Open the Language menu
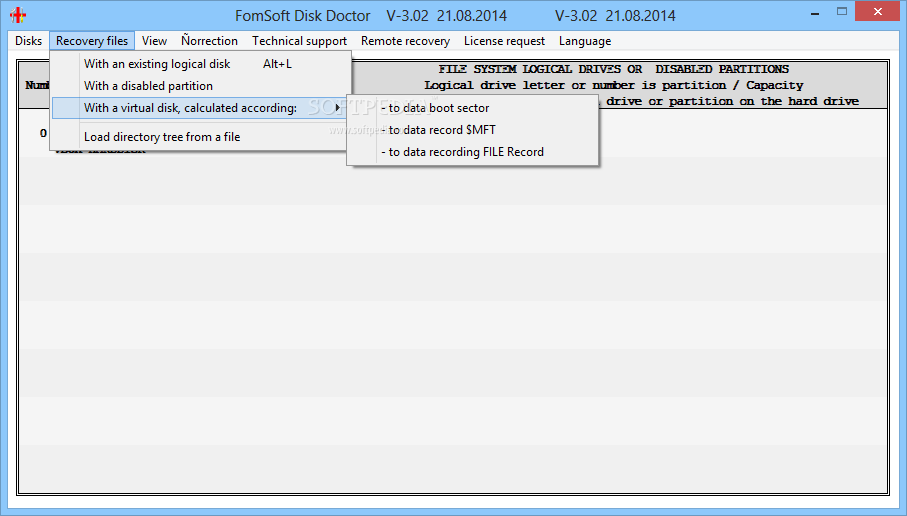The height and width of the screenshot is (516, 907). click(585, 41)
